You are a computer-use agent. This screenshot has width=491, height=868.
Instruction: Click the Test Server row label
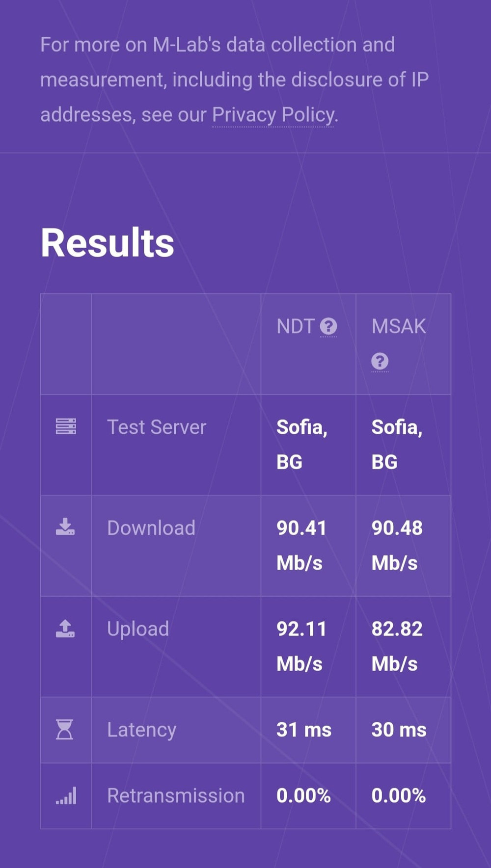pos(157,427)
